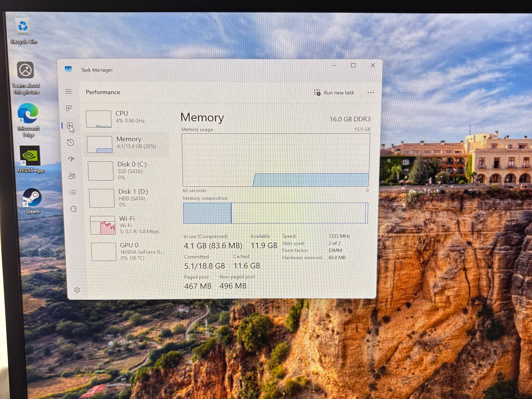Click the Memory composition bar
This screenshot has width=532, height=399.
click(276, 213)
